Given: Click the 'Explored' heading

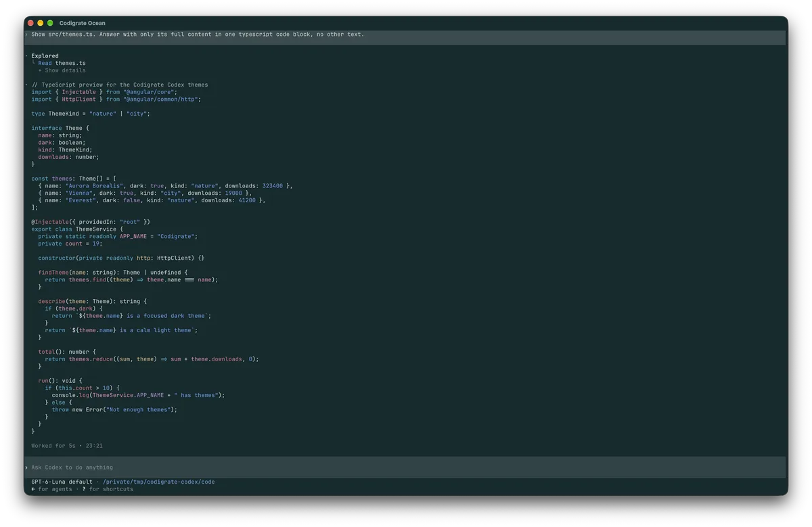Looking at the screenshot, I should (x=45, y=56).
